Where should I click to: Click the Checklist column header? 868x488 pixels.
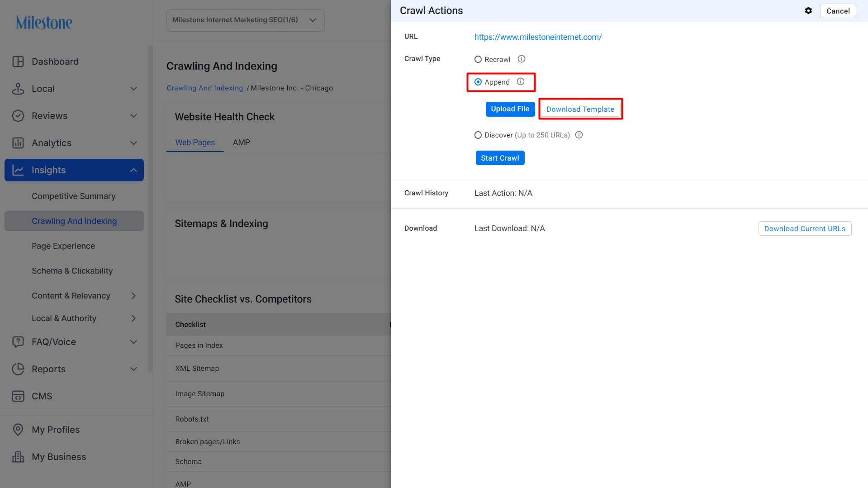[x=190, y=325]
